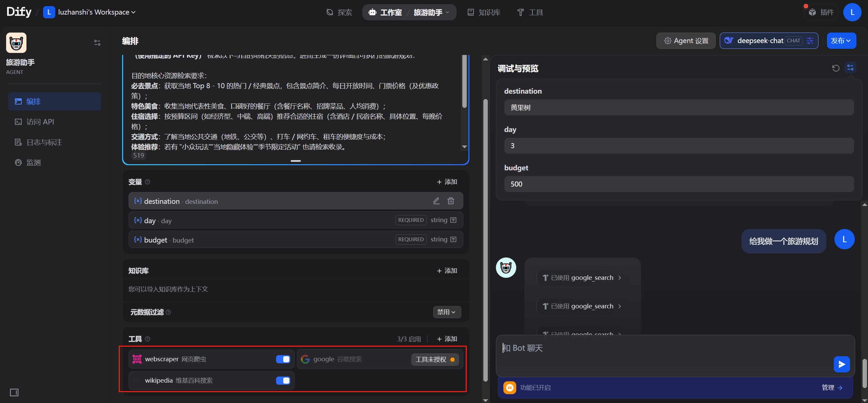868x403 pixels.
Task: Open 日志与标注 in the sidebar
Action: pyautogui.click(x=44, y=142)
